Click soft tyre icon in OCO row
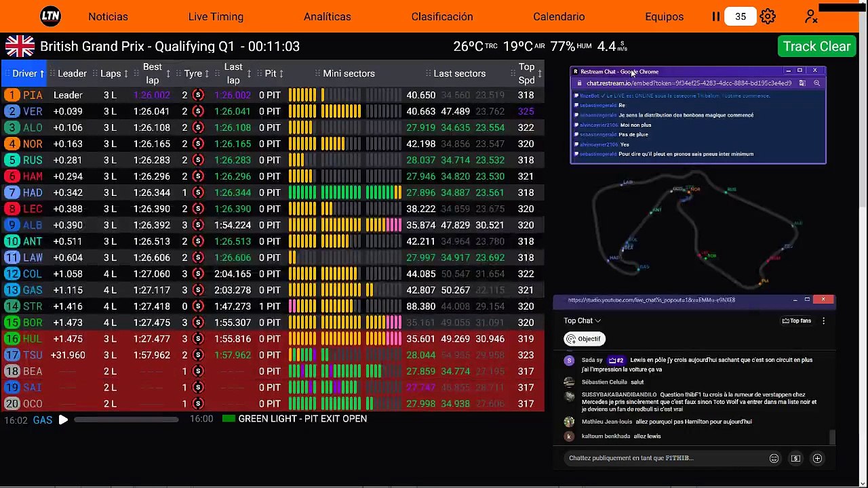This screenshot has height=488, width=868. (198, 404)
